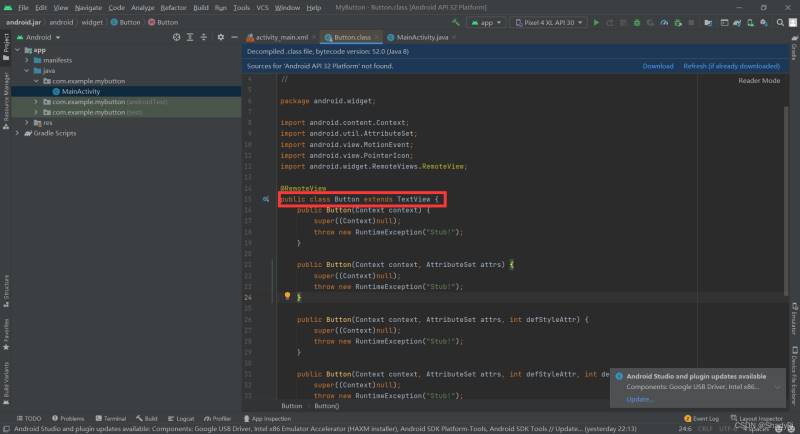Toggle the Project tool window sidebar tab
800x434 pixels.
click(5, 44)
